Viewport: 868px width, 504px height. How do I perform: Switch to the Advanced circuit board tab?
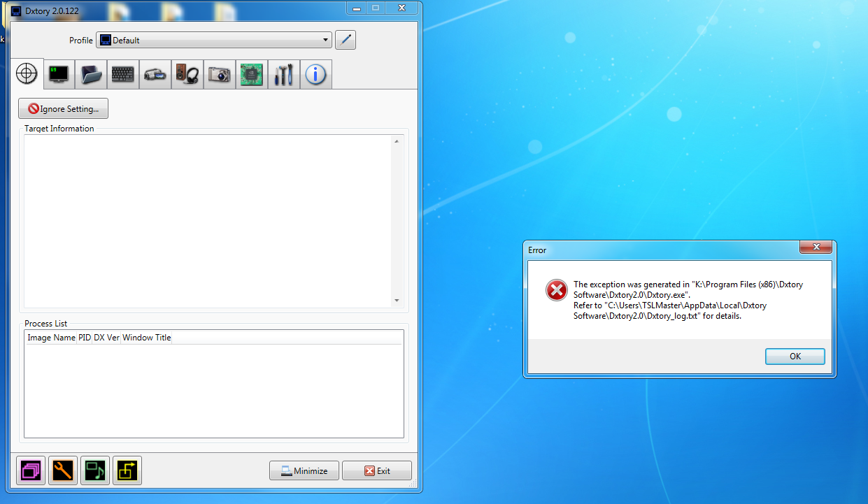[x=252, y=74]
